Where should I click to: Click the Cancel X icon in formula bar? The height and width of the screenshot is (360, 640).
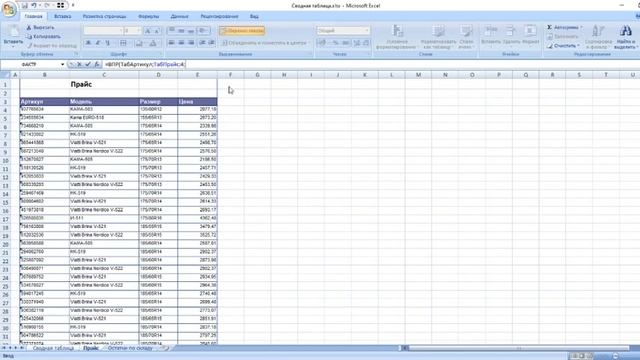click(x=80, y=64)
